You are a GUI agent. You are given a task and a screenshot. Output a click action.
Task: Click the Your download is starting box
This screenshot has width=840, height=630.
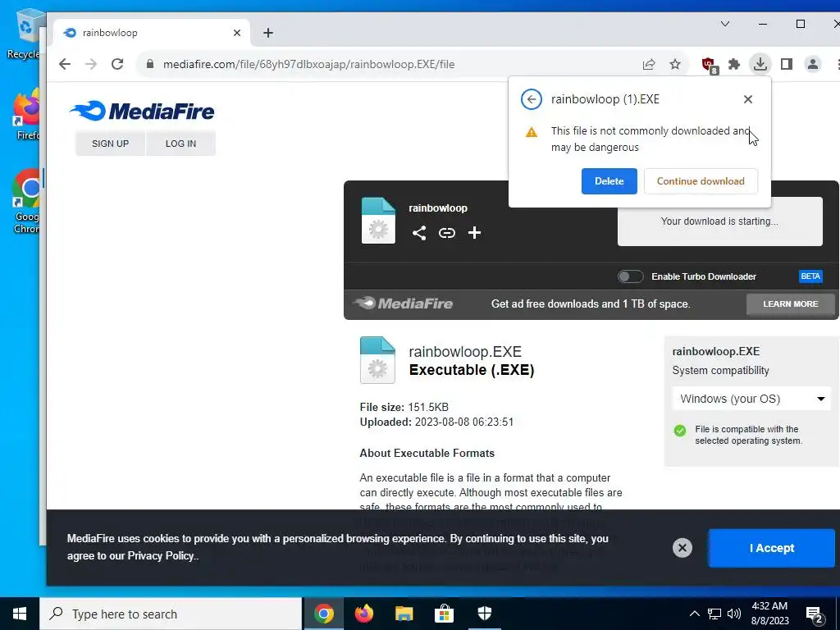pyautogui.click(x=719, y=221)
